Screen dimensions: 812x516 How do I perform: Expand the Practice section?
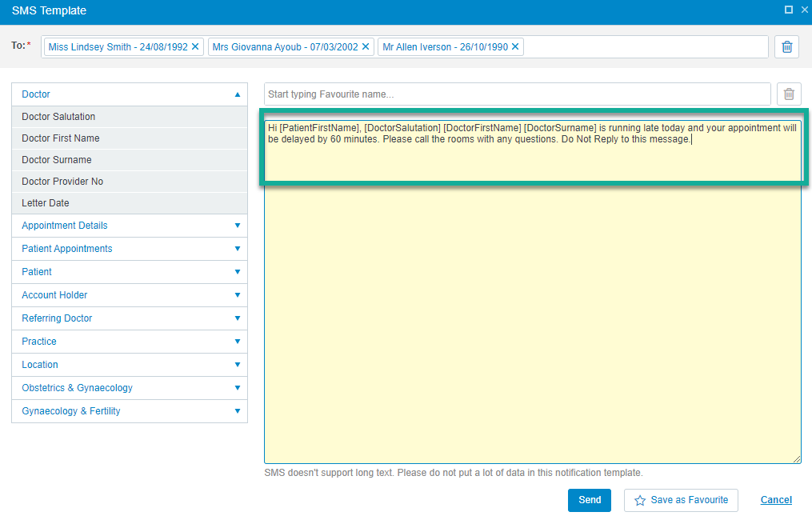(130, 342)
